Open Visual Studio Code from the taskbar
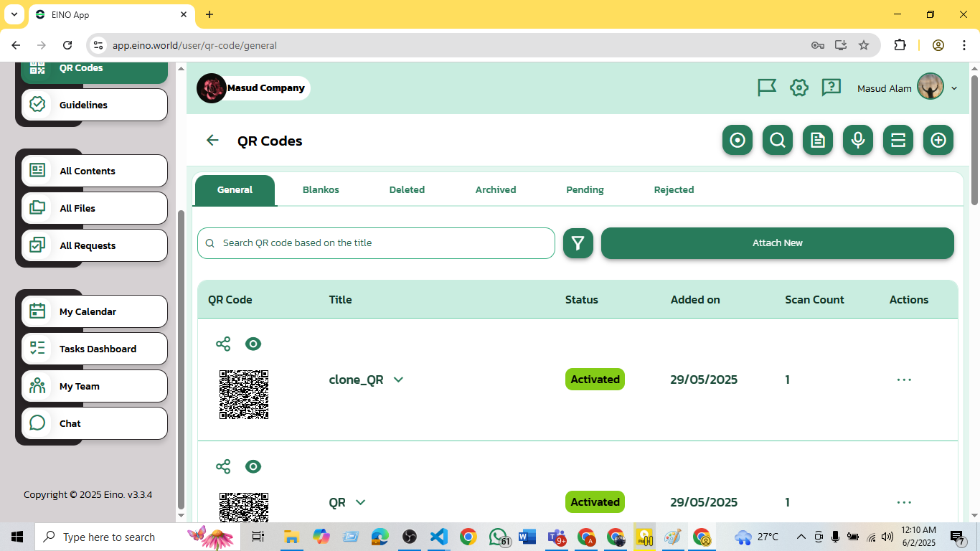980x551 pixels. (x=438, y=537)
